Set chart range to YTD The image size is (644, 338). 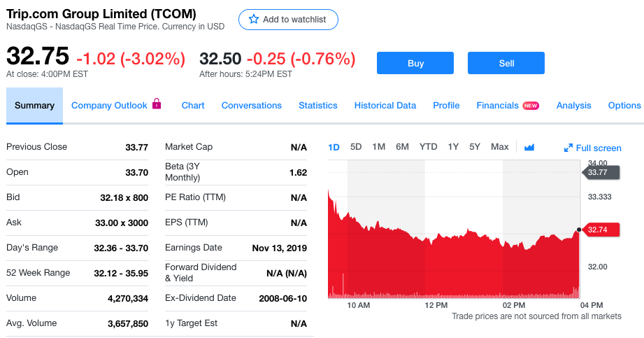pos(428,147)
